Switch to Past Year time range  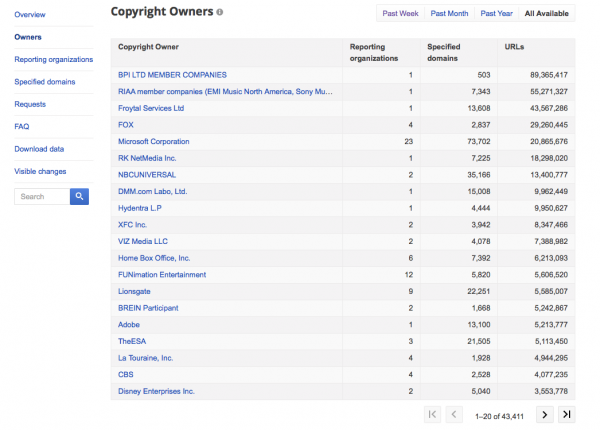pos(496,13)
